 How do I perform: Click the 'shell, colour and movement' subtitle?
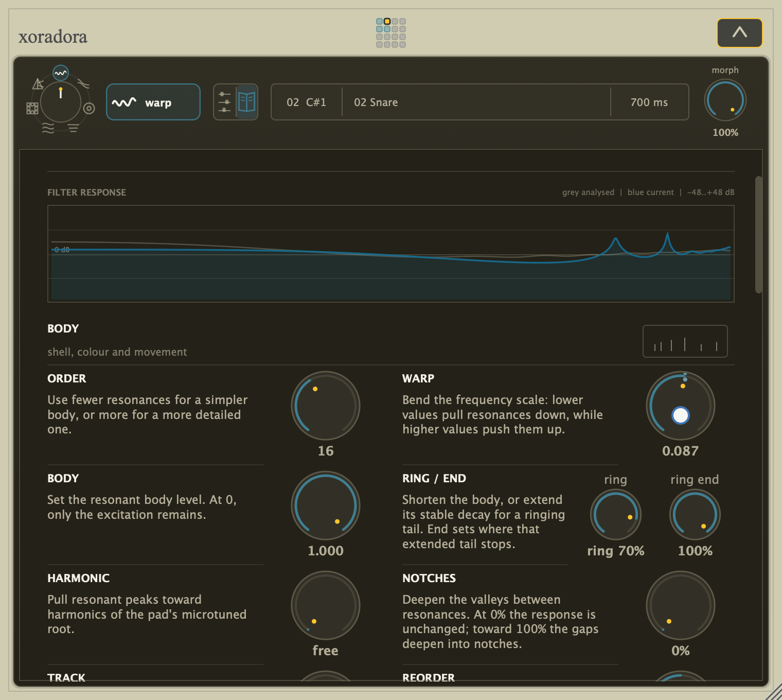117,352
